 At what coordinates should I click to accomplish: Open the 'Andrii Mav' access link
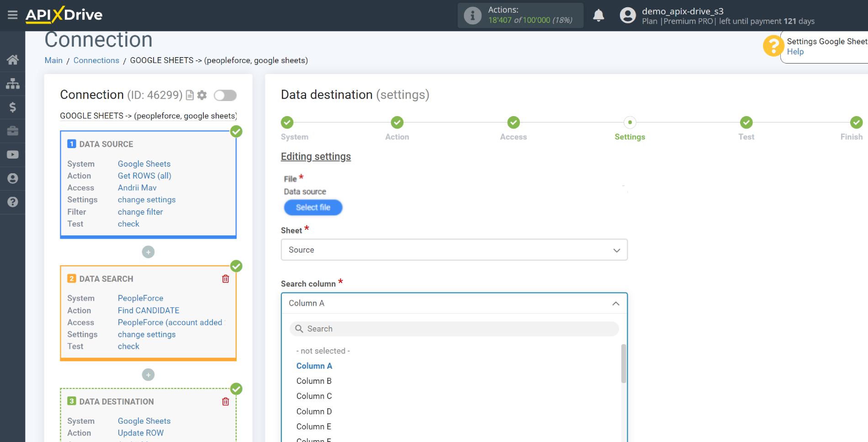coord(137,188)
